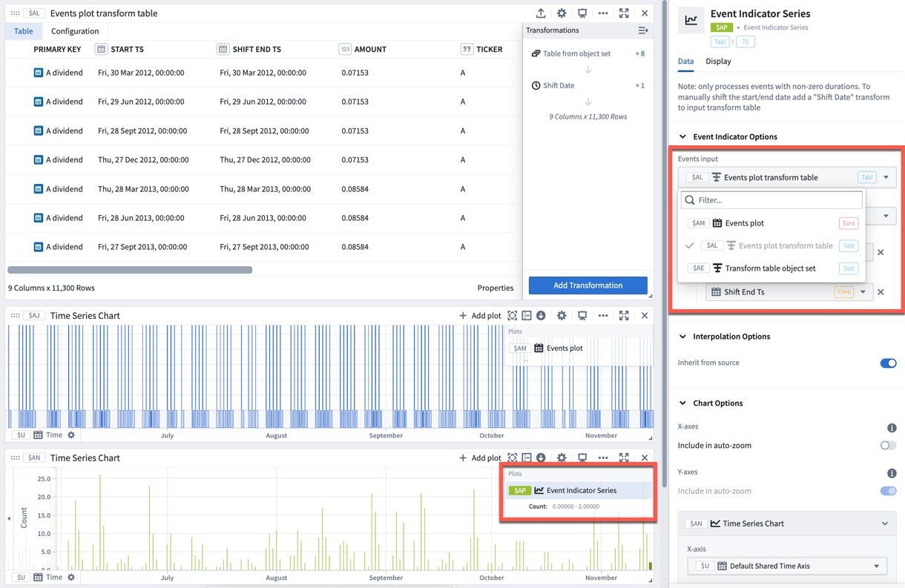Collapse Chart Options section

tap(683, 403)
